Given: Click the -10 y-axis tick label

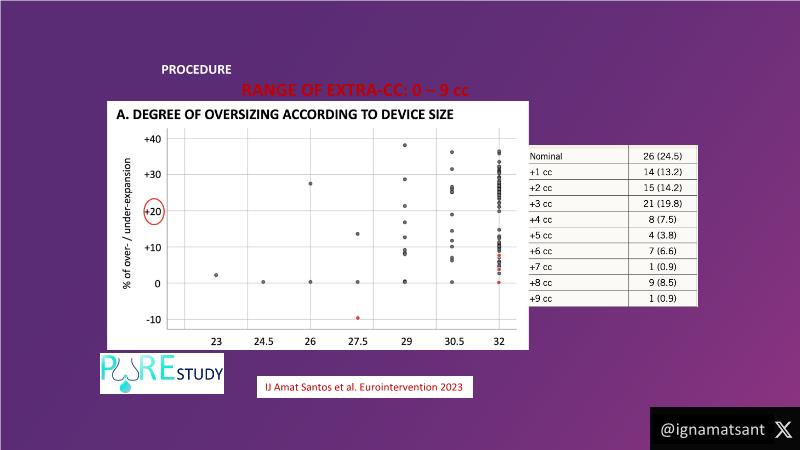Looking at the screenshot, I should 153,320.
